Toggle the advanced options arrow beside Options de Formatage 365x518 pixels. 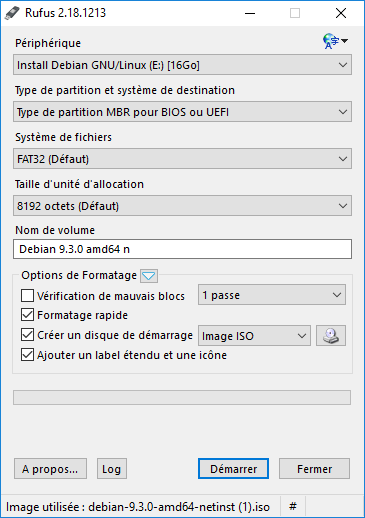click(149, 276)
